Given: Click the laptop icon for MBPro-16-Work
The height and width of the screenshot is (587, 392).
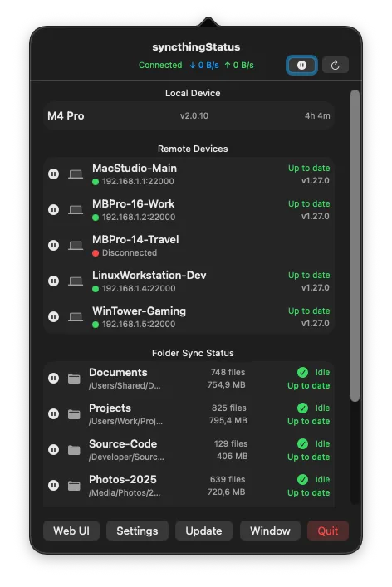Looking at the screenshot, I should pos(76,209).
